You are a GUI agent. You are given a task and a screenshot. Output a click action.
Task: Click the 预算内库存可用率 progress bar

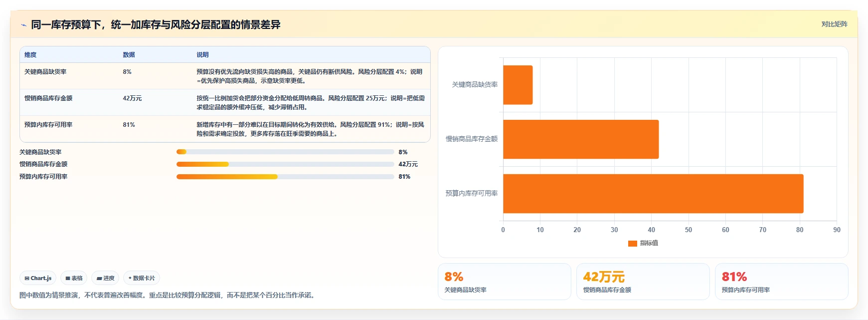285,176
